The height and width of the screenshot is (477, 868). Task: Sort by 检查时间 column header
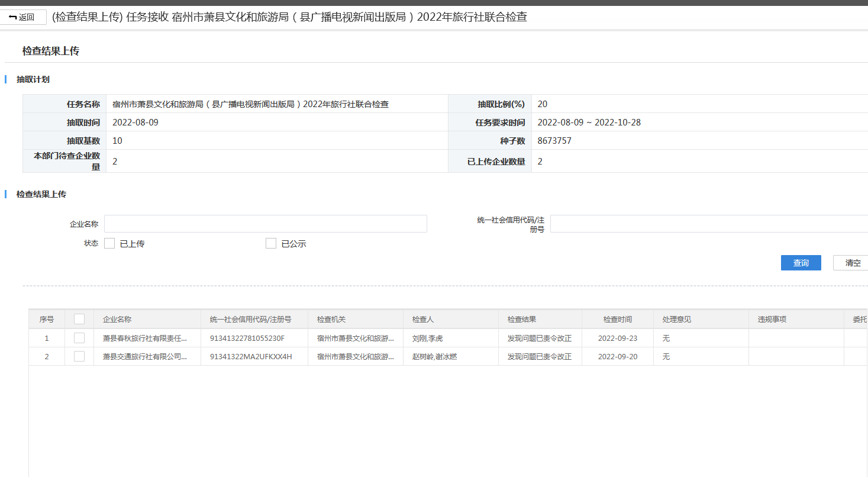pos(617,320)
